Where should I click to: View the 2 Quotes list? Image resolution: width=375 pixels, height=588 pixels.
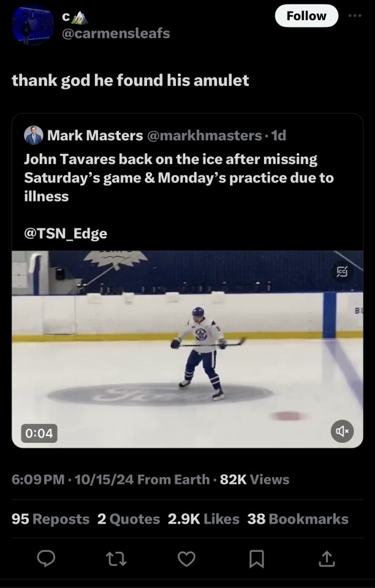click(x=129, y=519)
